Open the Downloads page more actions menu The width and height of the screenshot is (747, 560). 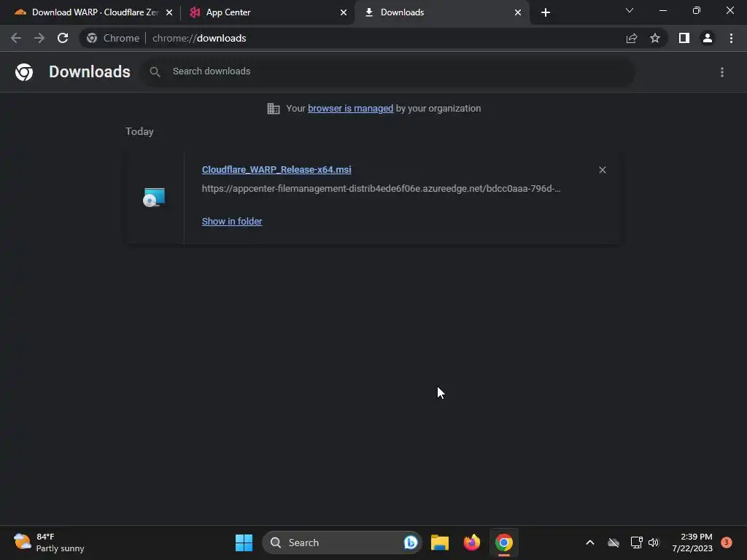[722, 72]
